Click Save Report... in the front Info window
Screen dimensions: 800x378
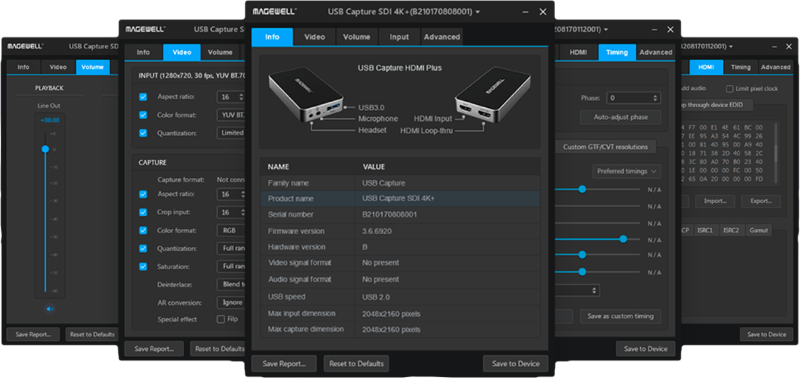pos(284,364)
